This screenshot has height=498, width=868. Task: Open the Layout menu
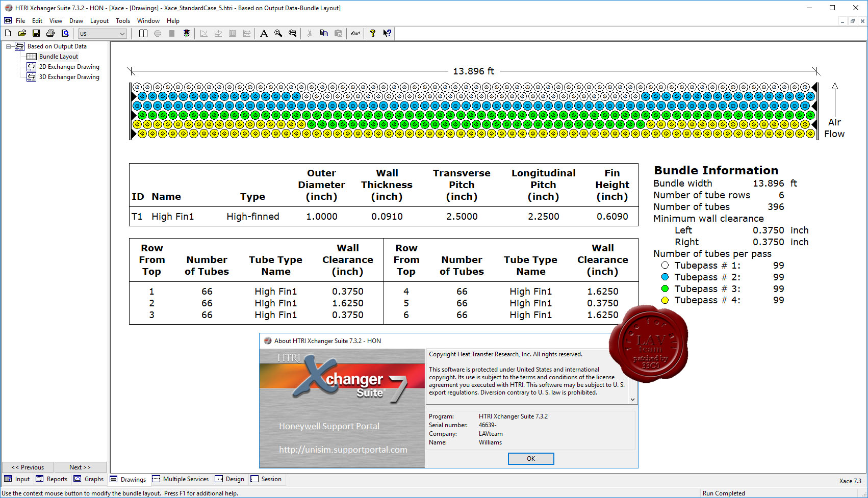(x=99, y=21)
